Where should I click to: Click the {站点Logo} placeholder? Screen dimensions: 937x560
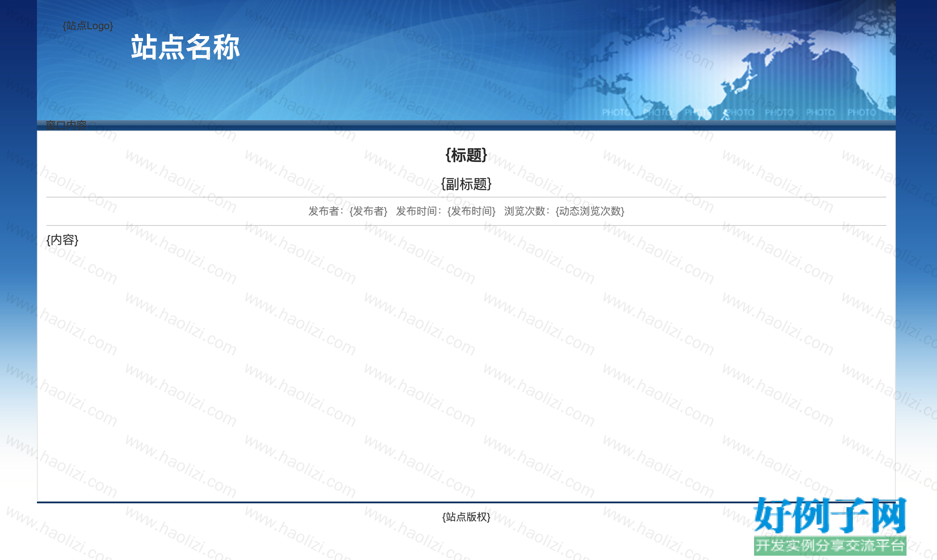click(x=88, y=26)
